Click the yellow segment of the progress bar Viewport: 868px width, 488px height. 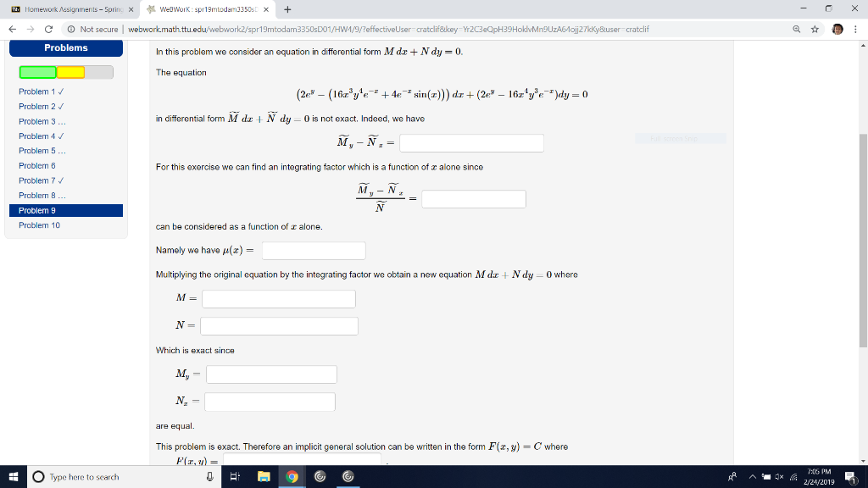(72, 73)
